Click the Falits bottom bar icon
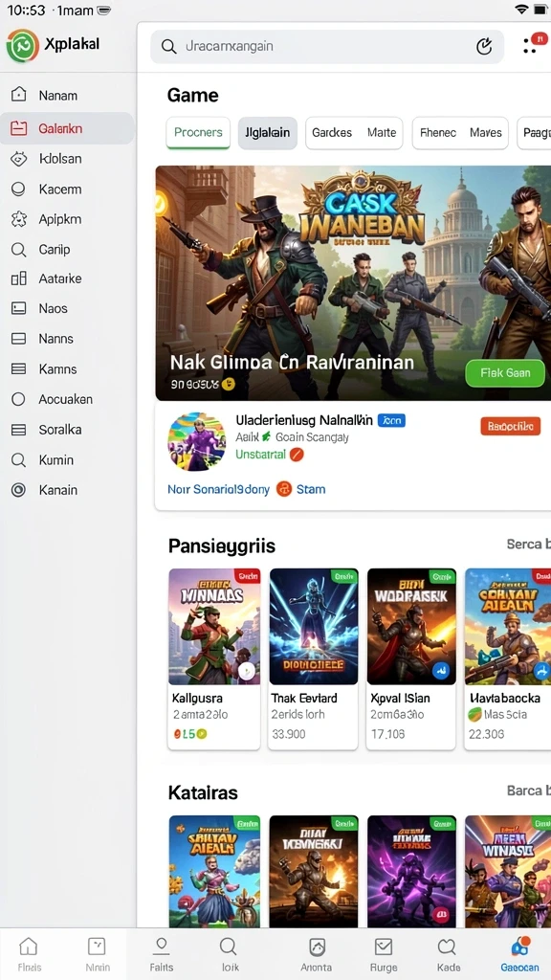Screen dimensions: 551x980 pyautogui.click(x=161, y=947)
